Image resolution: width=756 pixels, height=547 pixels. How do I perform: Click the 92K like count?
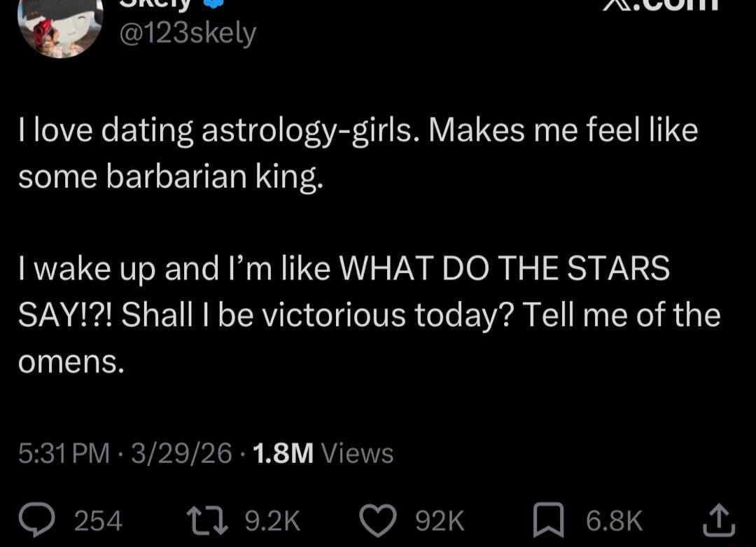pyautogui.click(x=439, y=519)
